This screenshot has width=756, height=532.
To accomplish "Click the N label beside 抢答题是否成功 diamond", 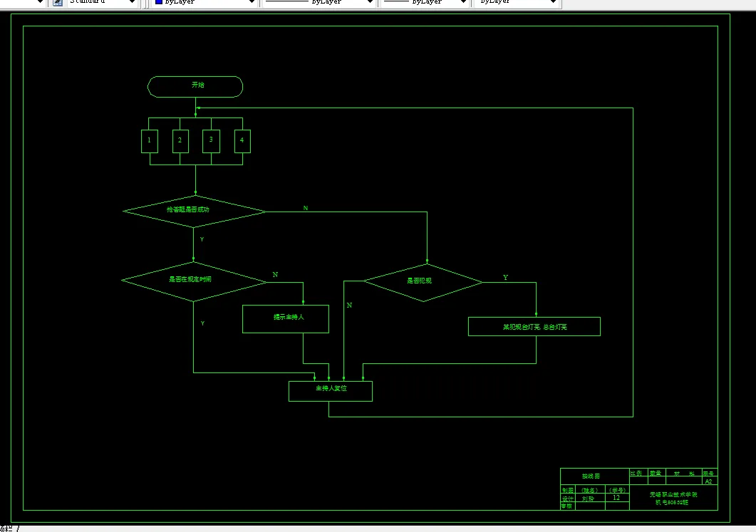I will click(x=306, y=208).
